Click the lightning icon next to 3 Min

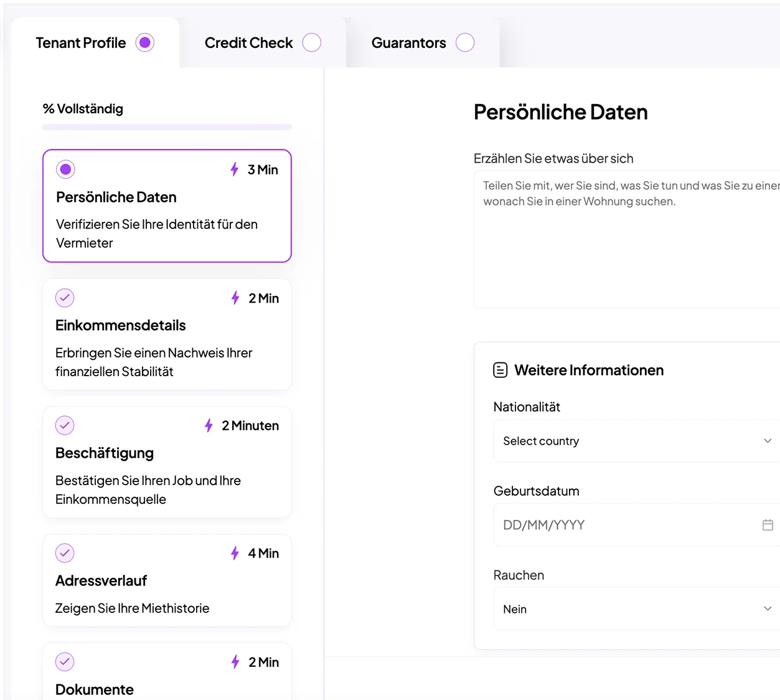pos(234,169)
